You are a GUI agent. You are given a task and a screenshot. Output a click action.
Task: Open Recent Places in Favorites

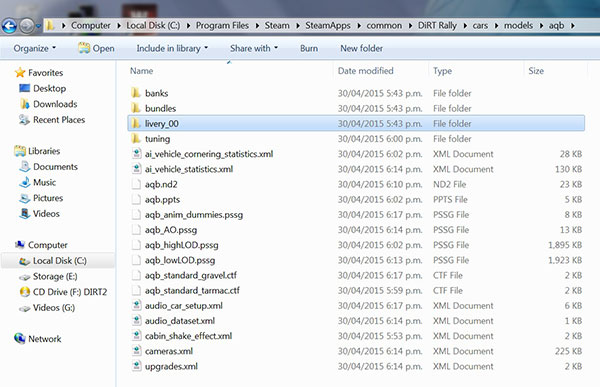(x=52, y=120)
